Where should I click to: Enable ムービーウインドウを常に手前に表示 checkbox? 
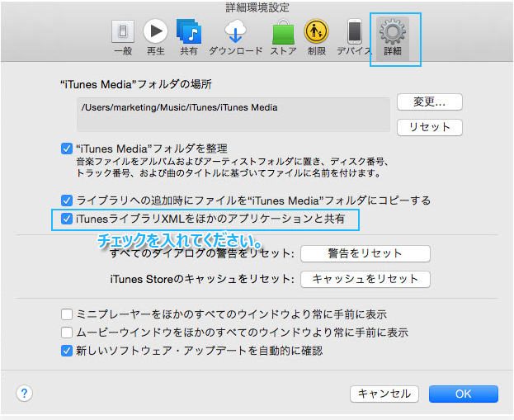(67, 333)
